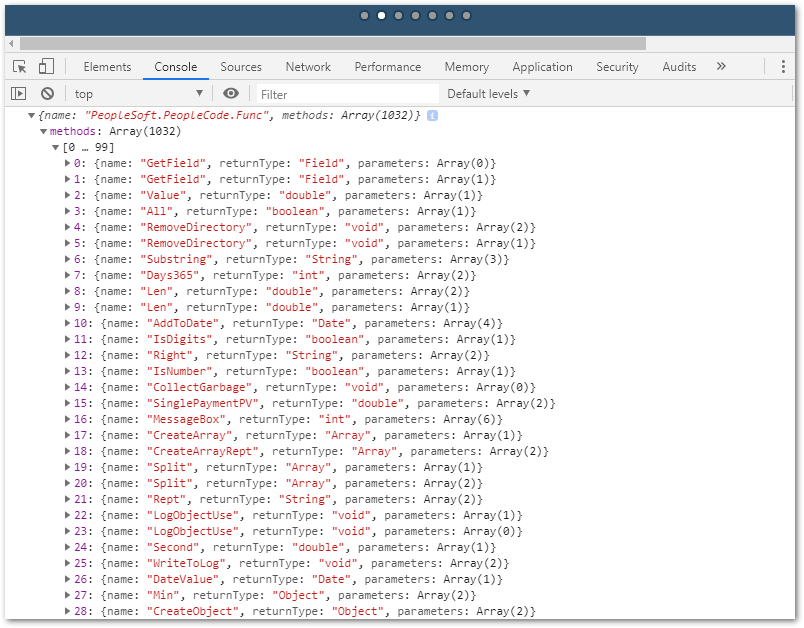
Task: Expand entry 18 CreateArrayRept
Action: (67, 451)
